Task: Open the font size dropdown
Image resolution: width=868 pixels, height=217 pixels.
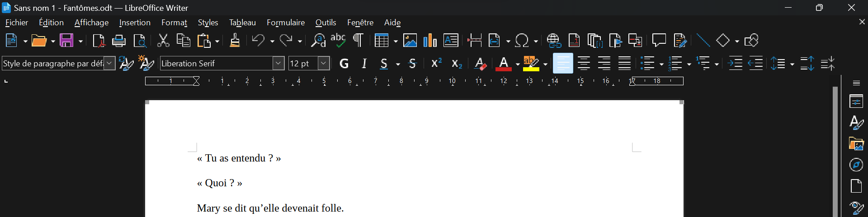Action: click(x=324, y=64)
